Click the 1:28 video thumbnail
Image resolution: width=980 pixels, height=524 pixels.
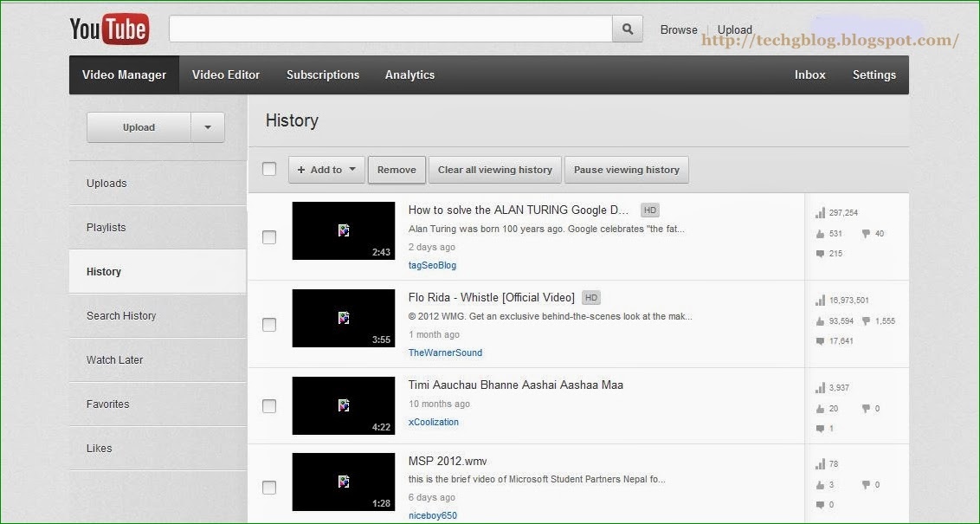[x=344, y=482]
